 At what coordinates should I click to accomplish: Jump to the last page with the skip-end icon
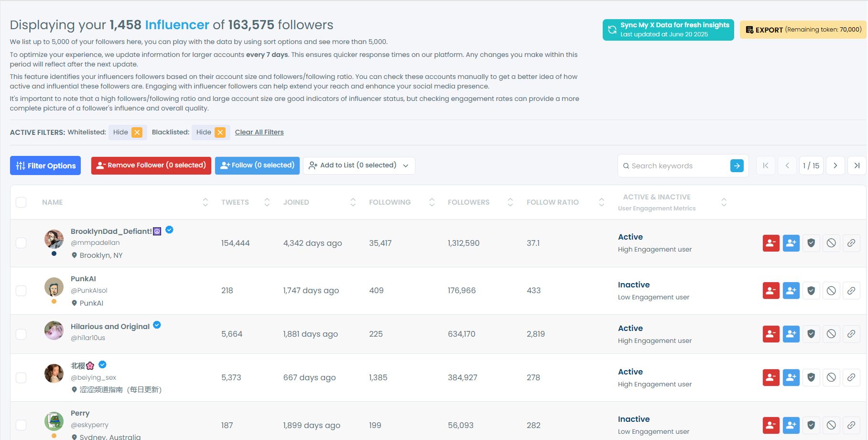857,165
